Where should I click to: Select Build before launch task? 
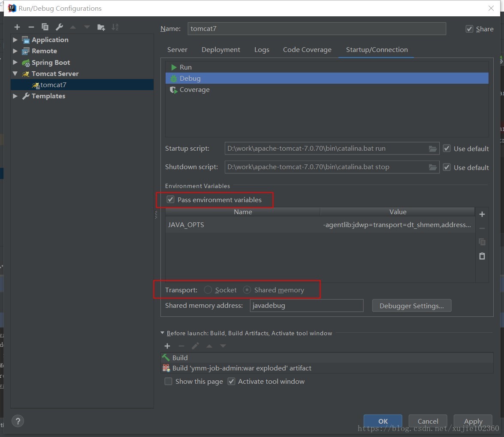327,358
